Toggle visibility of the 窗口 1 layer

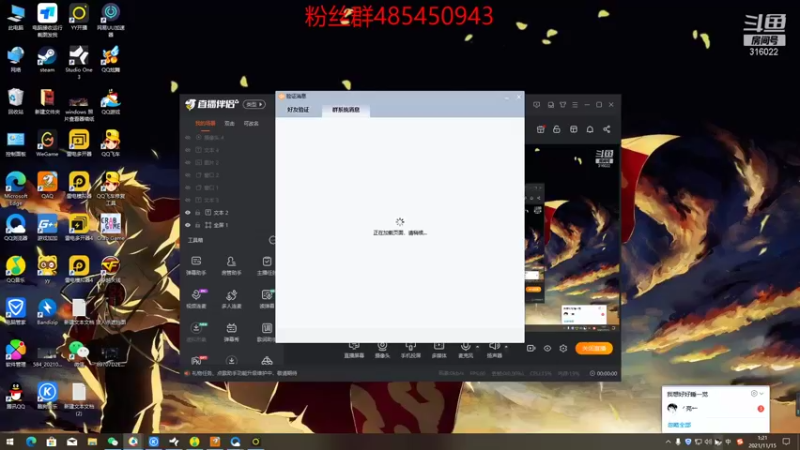(188, 188)
